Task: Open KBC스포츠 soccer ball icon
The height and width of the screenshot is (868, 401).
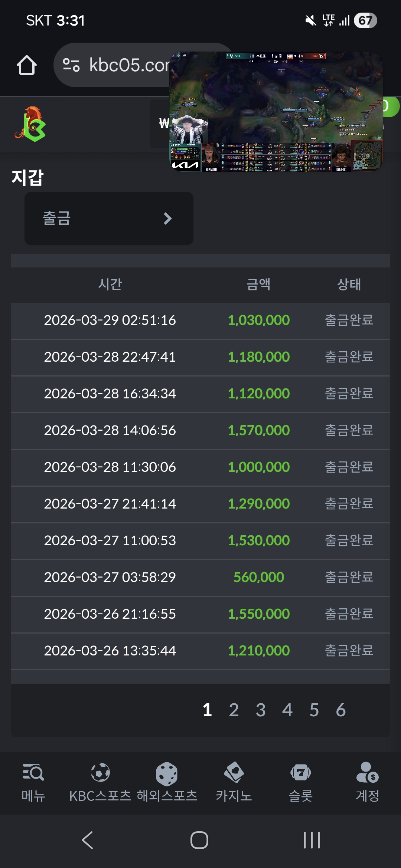Action: click(100, 773)
